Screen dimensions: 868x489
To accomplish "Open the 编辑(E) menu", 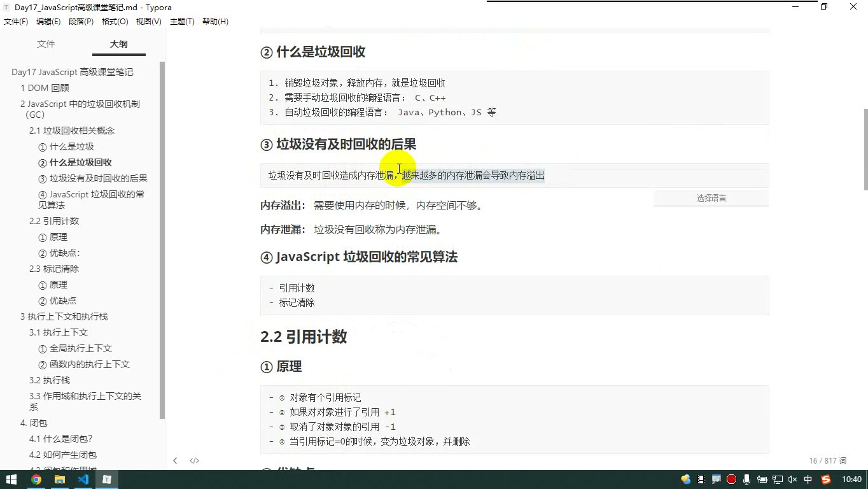I will 48,22.
